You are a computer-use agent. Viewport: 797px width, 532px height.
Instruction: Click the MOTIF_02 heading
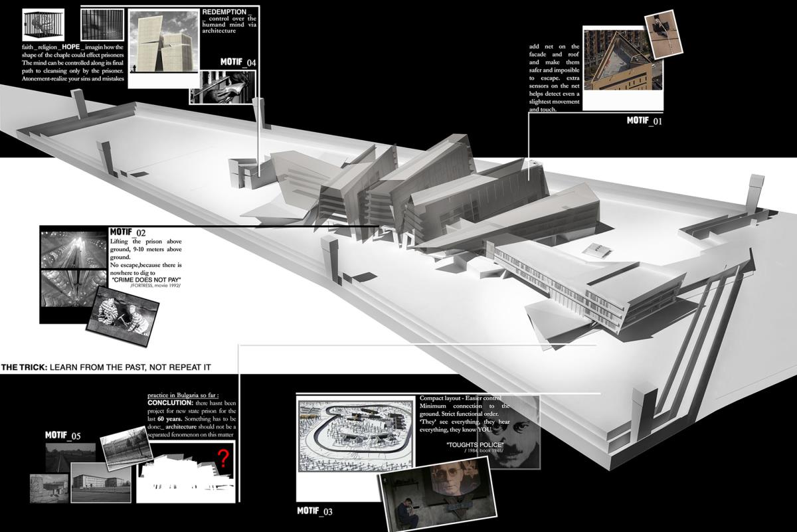tap(127, 232)
